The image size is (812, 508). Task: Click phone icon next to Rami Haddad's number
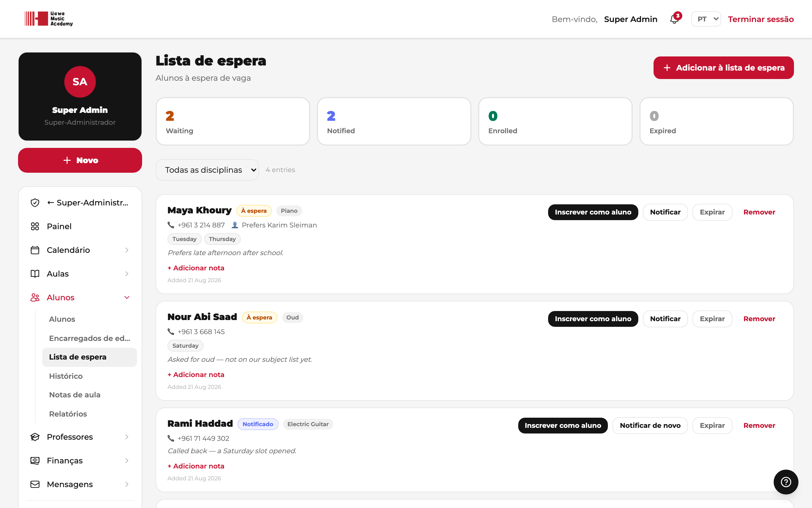[171, 438]
